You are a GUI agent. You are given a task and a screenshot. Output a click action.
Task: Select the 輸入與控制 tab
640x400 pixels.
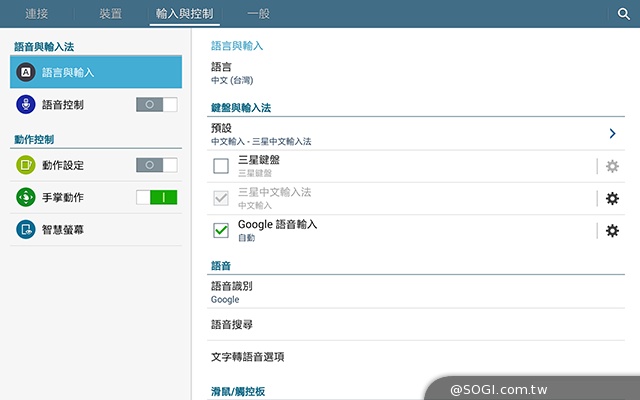coord(184,14)
